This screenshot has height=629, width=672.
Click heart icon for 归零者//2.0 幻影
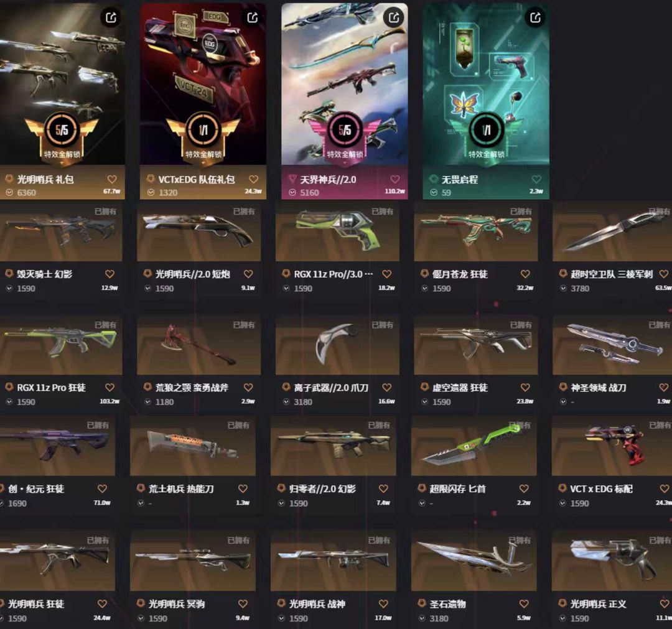(x=383, y=488)
